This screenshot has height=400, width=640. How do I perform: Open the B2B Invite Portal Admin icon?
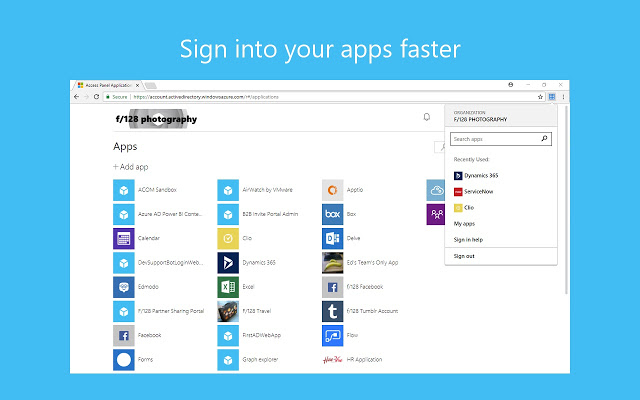pos(228,214)
